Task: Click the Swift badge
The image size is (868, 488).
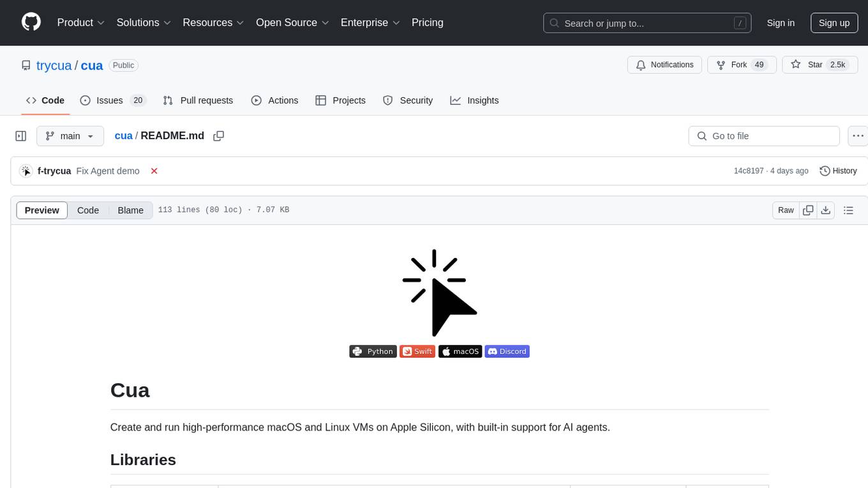Action: [x=417, y=351]
